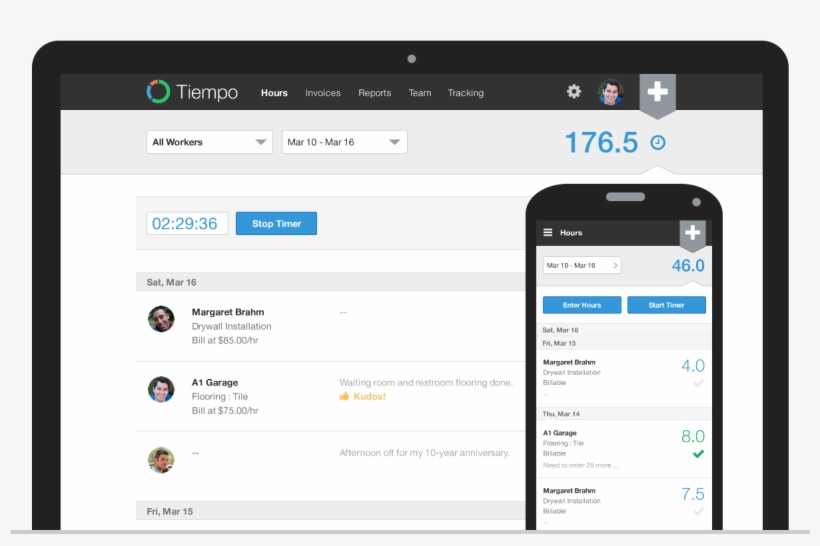Click the clock icon beside 176.5
The height and width of the screenshot is (546, 820).
coord(657,143)
